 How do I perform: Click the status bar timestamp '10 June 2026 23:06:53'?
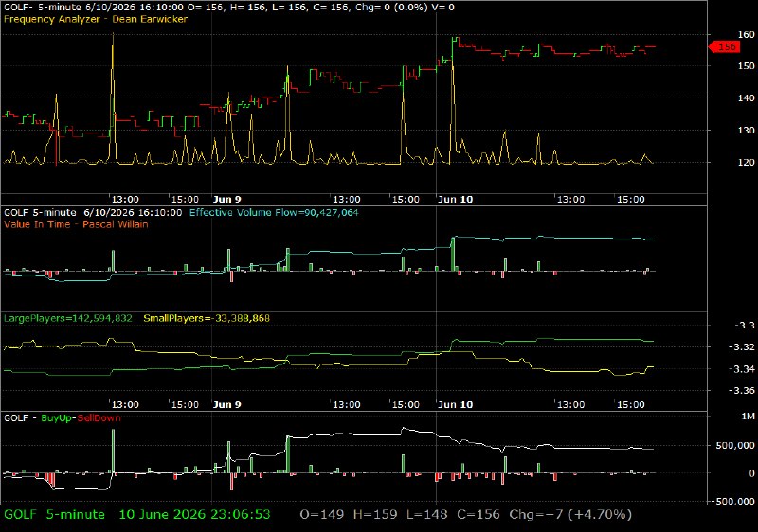coord(194,515)
